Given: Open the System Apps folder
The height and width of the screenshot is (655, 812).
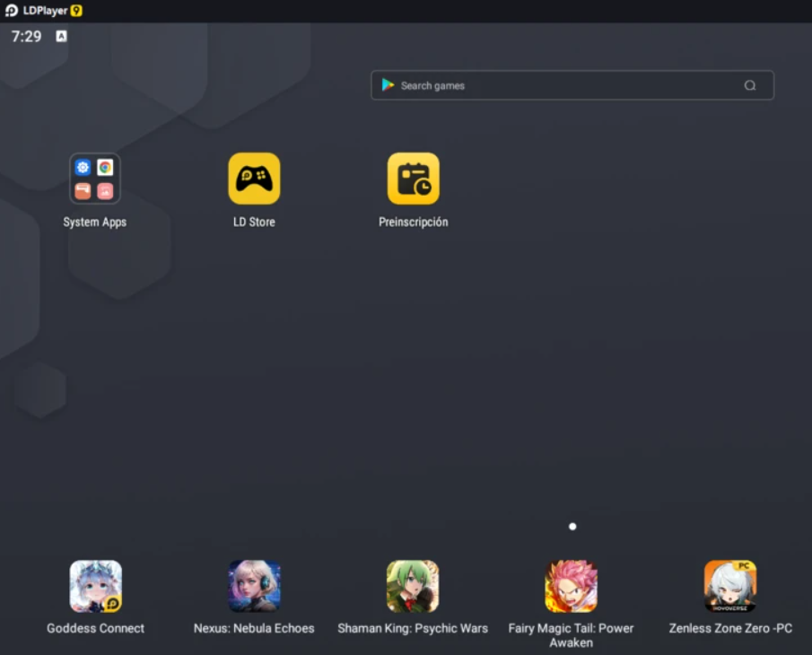Looking at the screenshot, I should pyautogui.click(x=95, y=179).
